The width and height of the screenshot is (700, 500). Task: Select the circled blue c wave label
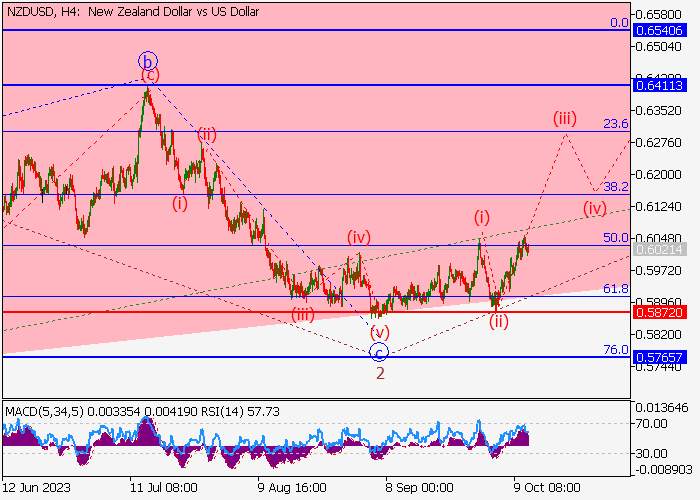pos(379,352)
